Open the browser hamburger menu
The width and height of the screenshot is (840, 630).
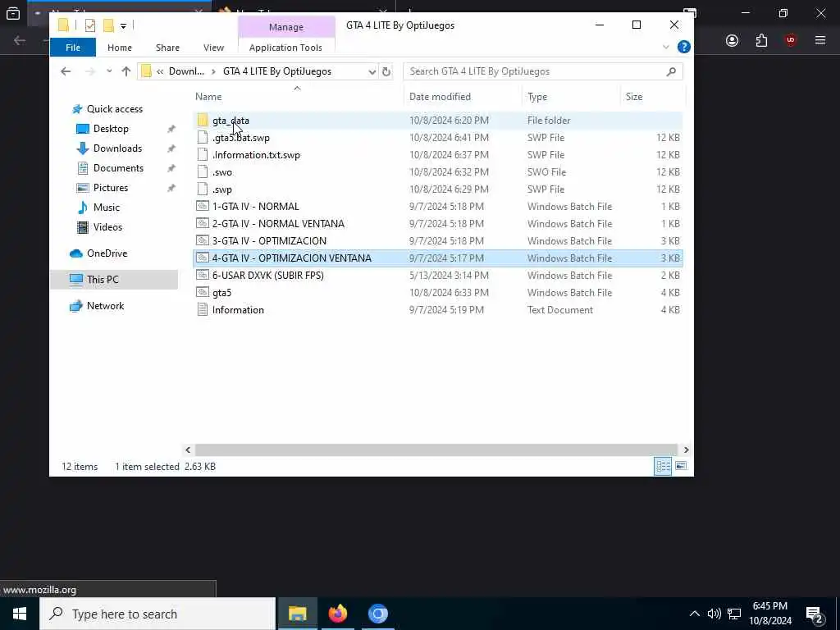[x=820, y=40]
